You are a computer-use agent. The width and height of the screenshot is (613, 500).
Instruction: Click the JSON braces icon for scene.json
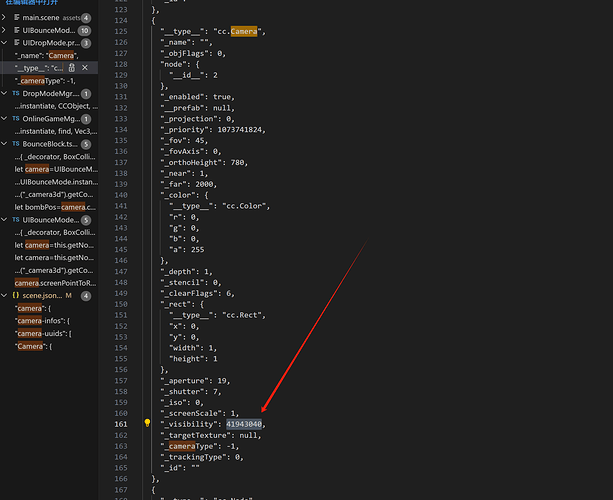pyautogui.click(x=16, y=296)
